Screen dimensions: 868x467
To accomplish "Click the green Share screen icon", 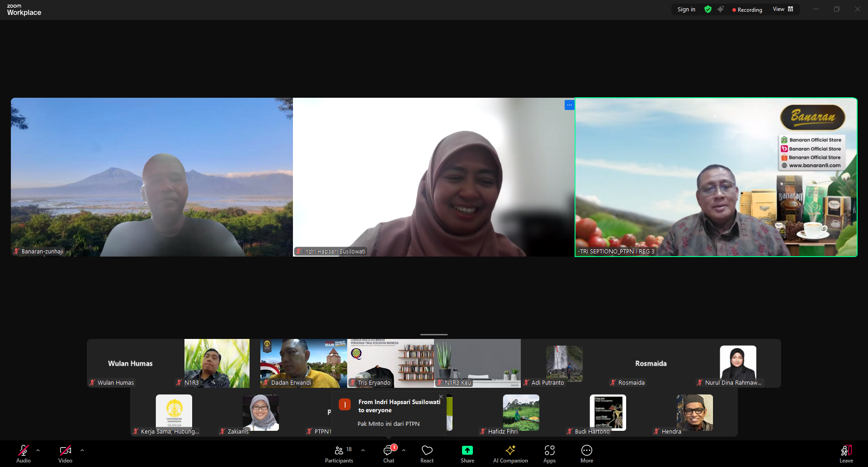I will pyautogui.click(x=467, y=450).
